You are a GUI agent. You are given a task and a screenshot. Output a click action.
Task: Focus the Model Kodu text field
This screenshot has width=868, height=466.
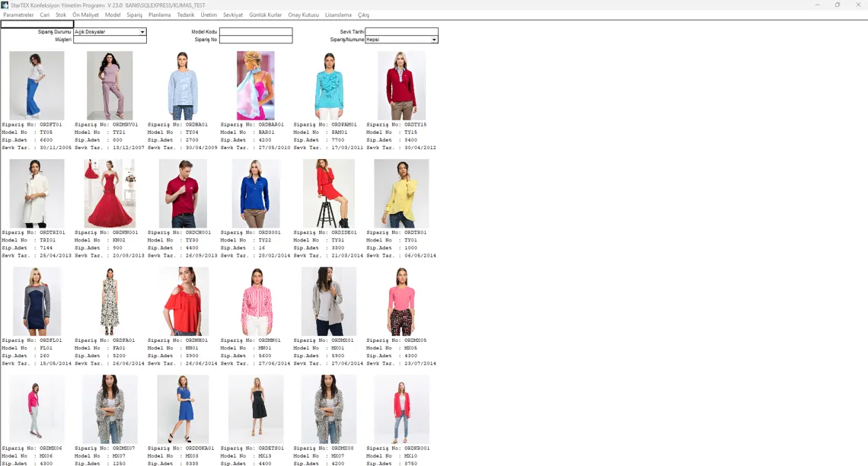point(255,32)
